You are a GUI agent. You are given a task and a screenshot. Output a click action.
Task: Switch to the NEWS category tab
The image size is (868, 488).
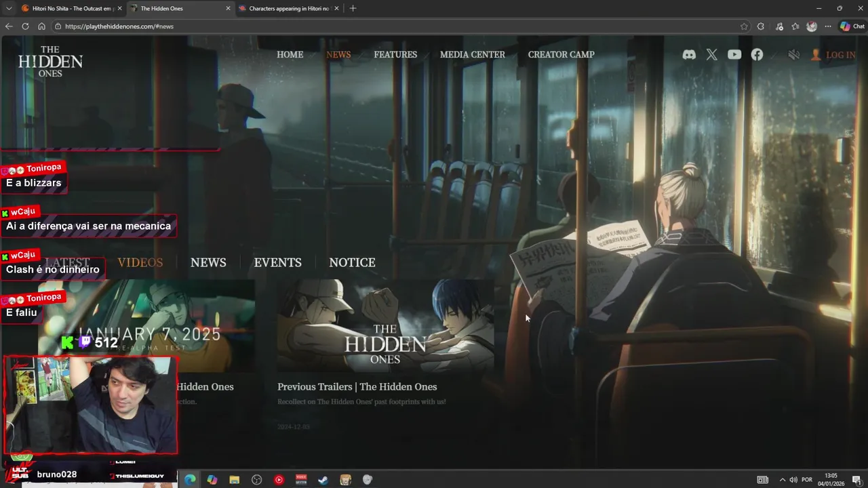pyautogui.click(x=208, y=263)
